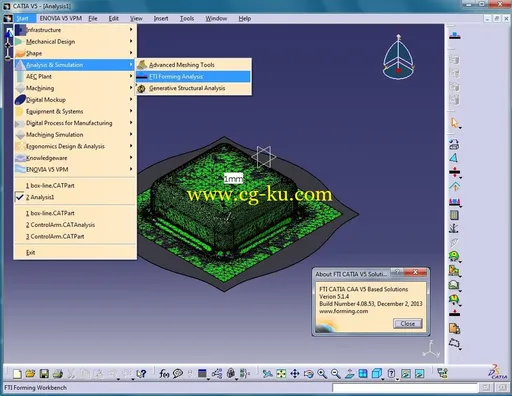512x396 pixels.
Task: Expand the Machining Simulation submenu
Action: 75,135
